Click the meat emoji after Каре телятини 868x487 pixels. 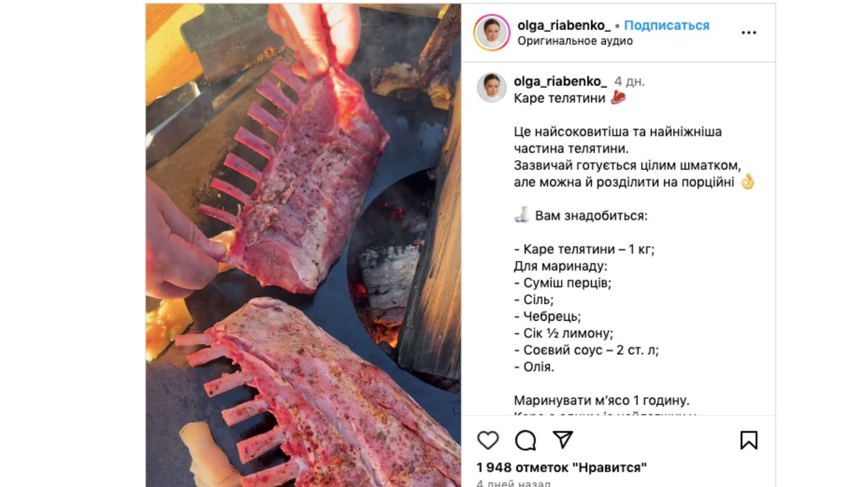[x=618, y=98]
